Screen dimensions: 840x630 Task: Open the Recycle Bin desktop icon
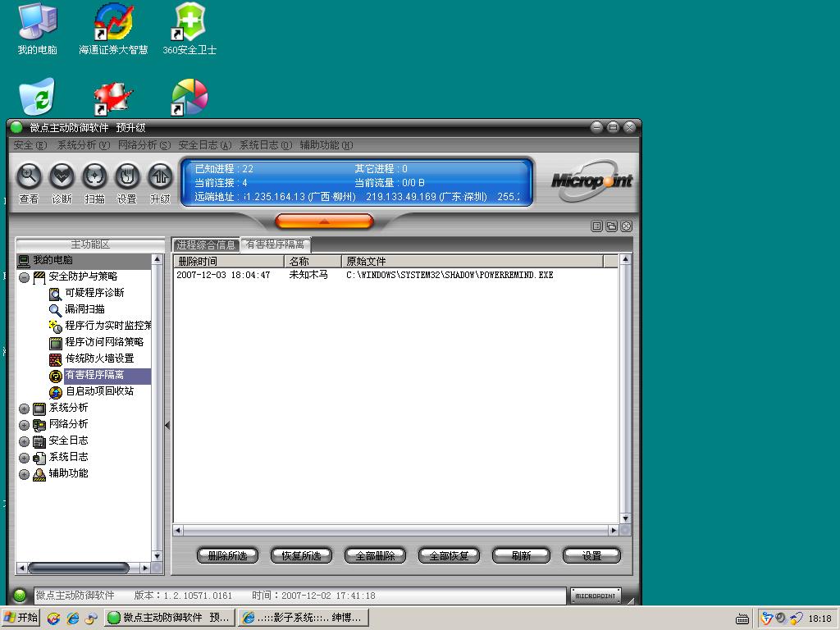(x=37, y=97)
